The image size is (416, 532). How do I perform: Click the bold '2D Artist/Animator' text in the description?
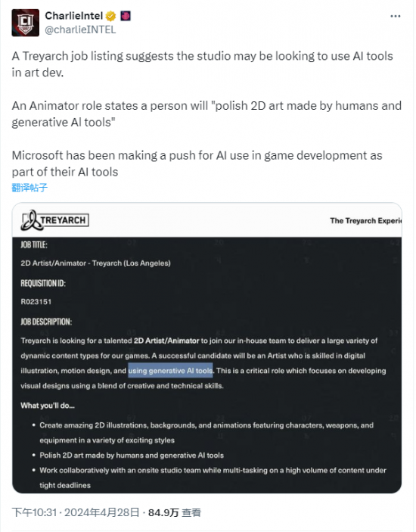166,341
